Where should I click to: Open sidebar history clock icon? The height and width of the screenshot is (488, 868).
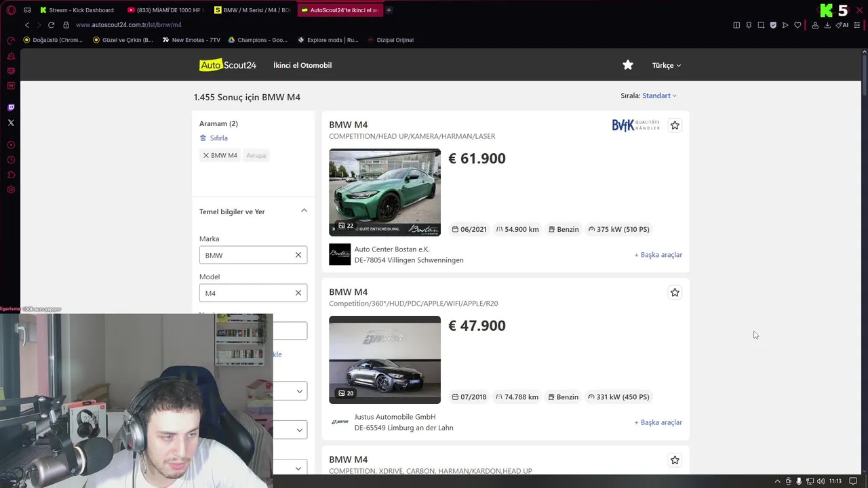tap(11, 160)
